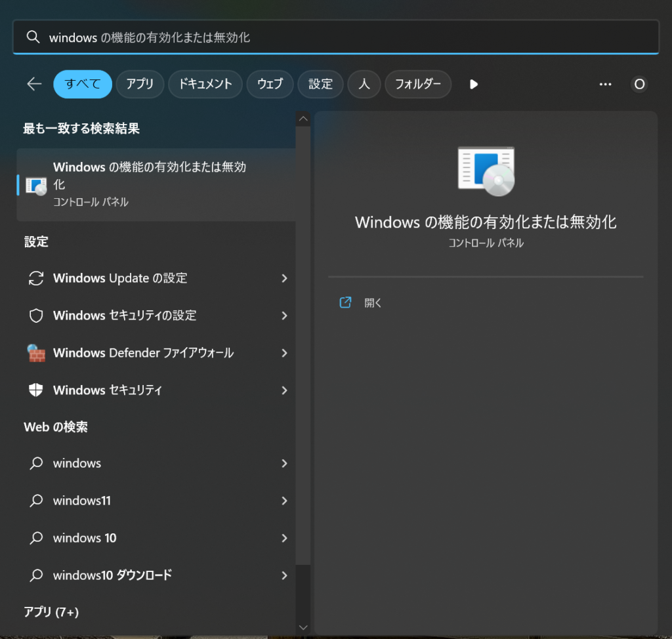Click the back arrow icon
672x639 pixels.
point(34,84)
